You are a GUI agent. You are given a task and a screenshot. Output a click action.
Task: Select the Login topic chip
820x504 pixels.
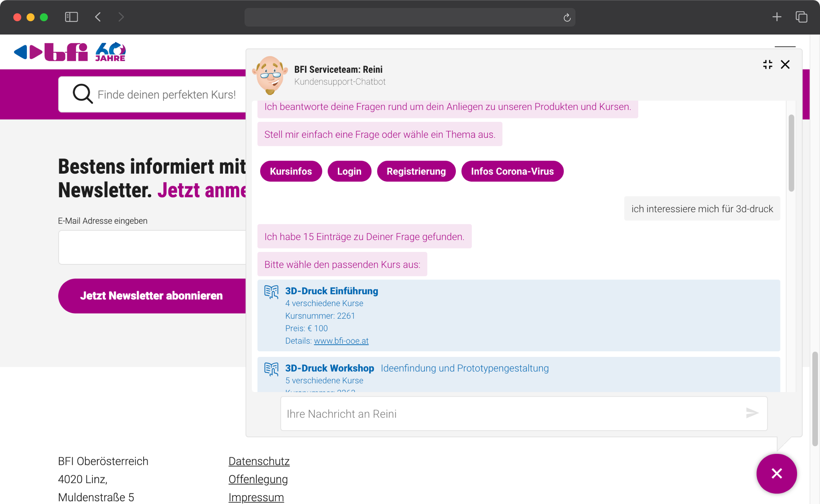pyautogui.click(x=349, y=171)
